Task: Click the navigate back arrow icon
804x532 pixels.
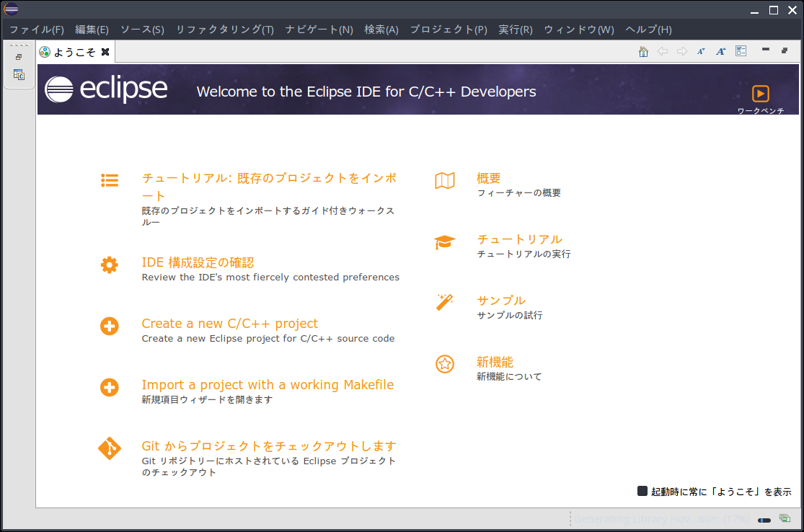Action: 663,51
